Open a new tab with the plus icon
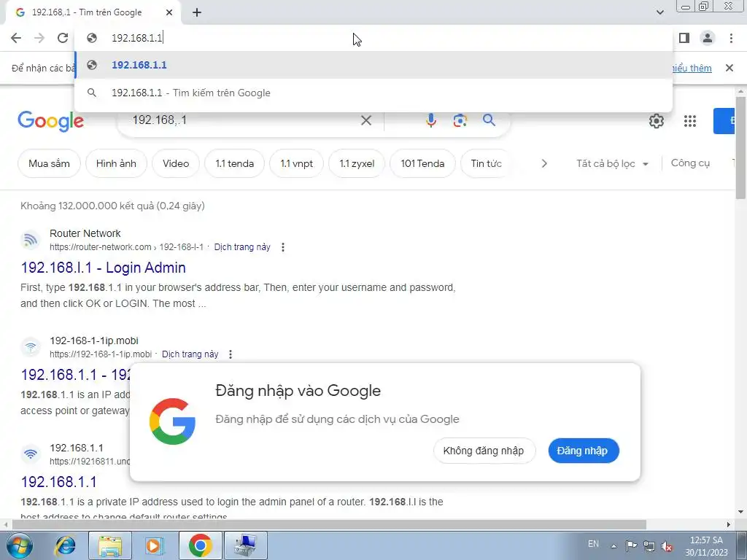The height and width of the screenshot is (560, 747). coord(197,12)
